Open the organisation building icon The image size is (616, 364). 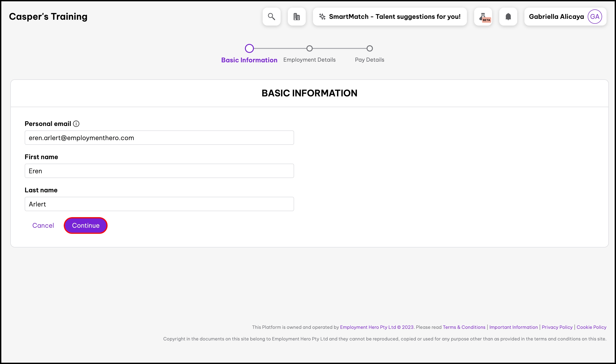click(297, 16)
